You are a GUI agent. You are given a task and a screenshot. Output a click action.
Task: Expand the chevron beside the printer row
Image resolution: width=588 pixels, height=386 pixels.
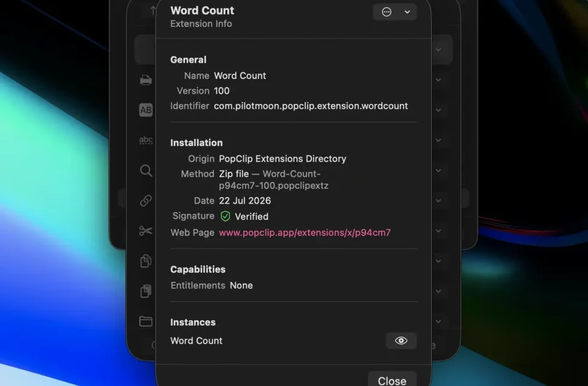pos(438,80)
